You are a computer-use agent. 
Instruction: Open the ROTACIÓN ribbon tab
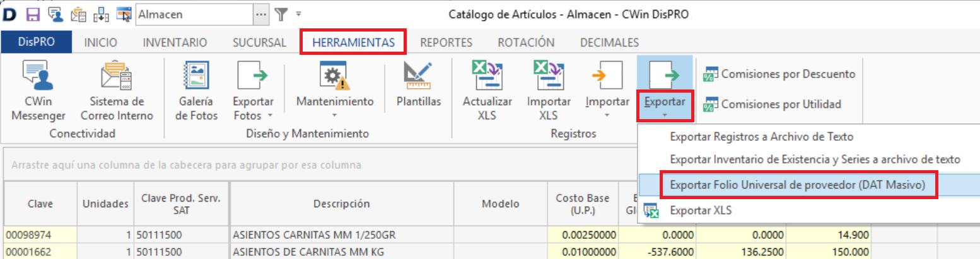click(x=526, y=43)
